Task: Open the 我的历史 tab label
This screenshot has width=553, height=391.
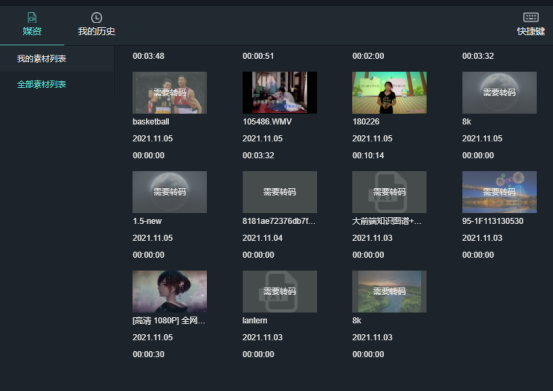Action: point(96,31)
